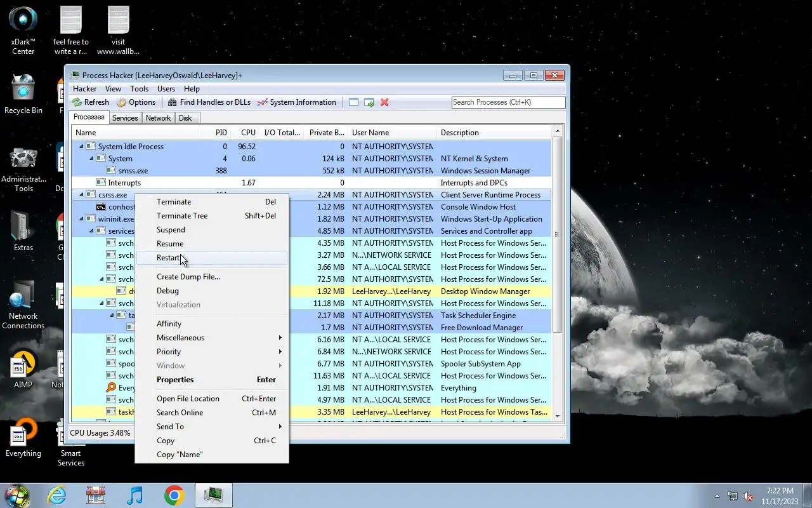Collapse the csrss.exe tree node
This screenshot has width=812, height=508.
[81, 195]
